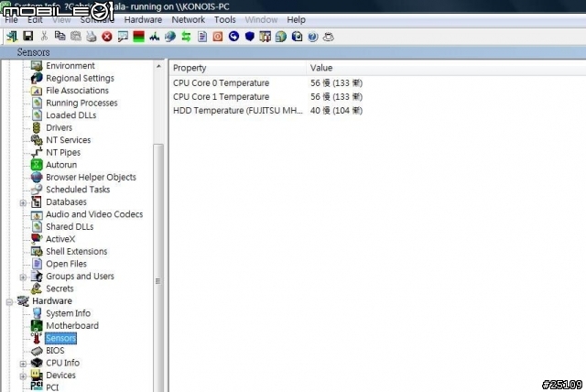
Task: Open the File menu
Action: click(x=11, y=20)
